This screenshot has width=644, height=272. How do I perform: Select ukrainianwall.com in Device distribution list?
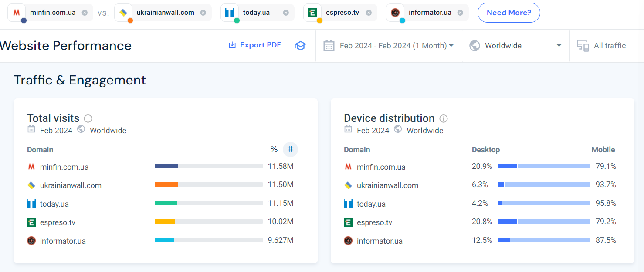(387, 185)
